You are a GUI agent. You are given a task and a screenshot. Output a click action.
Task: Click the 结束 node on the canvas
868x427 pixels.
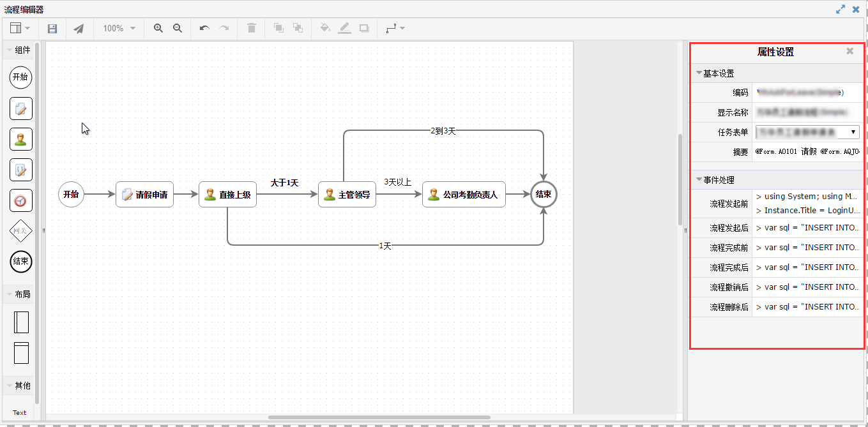(544, 195)
